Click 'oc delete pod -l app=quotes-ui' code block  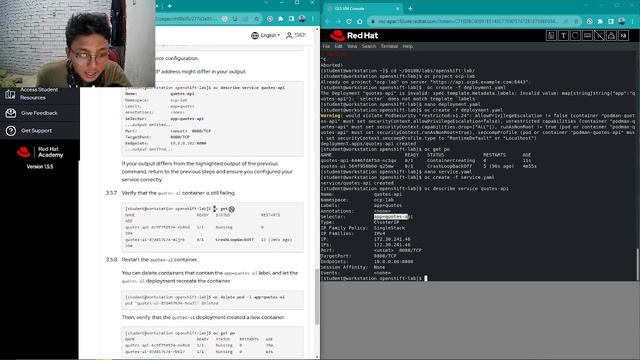pos(212,300)
